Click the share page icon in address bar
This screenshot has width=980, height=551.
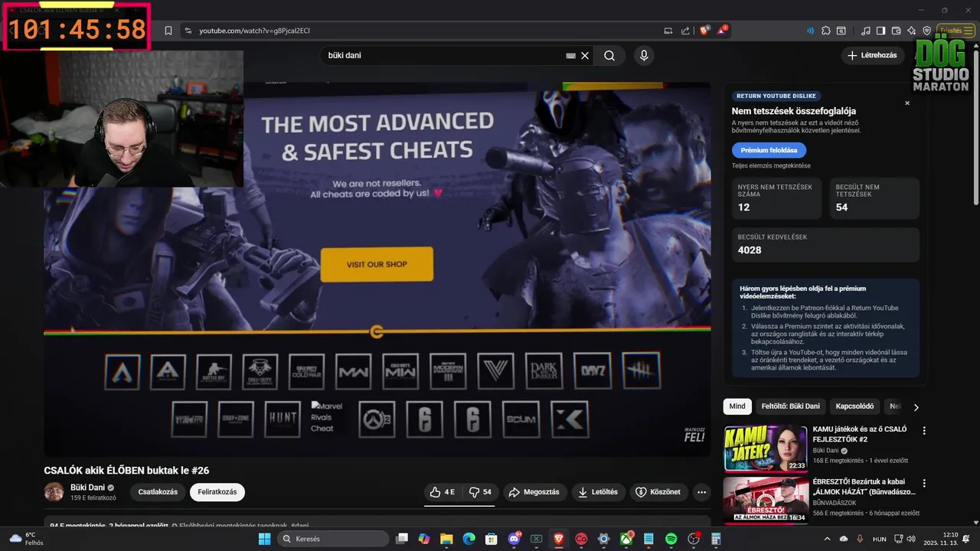point(685,31)
